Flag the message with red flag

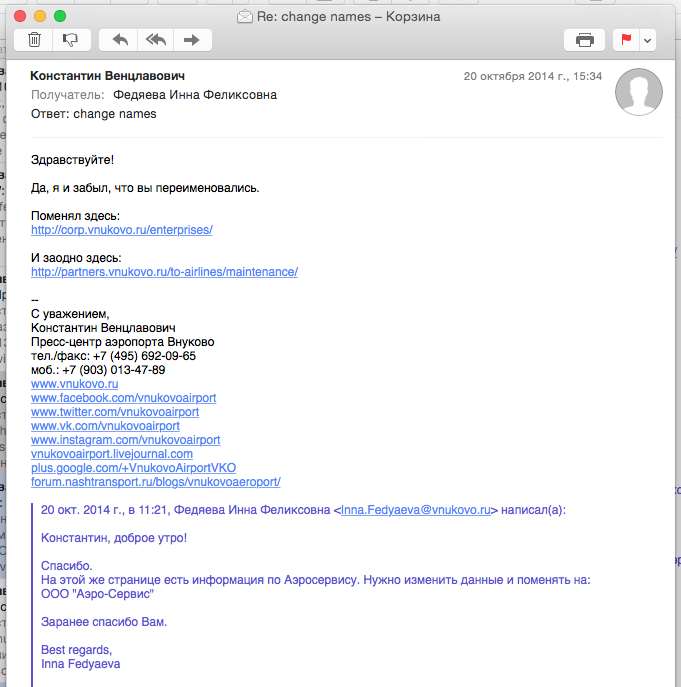pos(627,40)
